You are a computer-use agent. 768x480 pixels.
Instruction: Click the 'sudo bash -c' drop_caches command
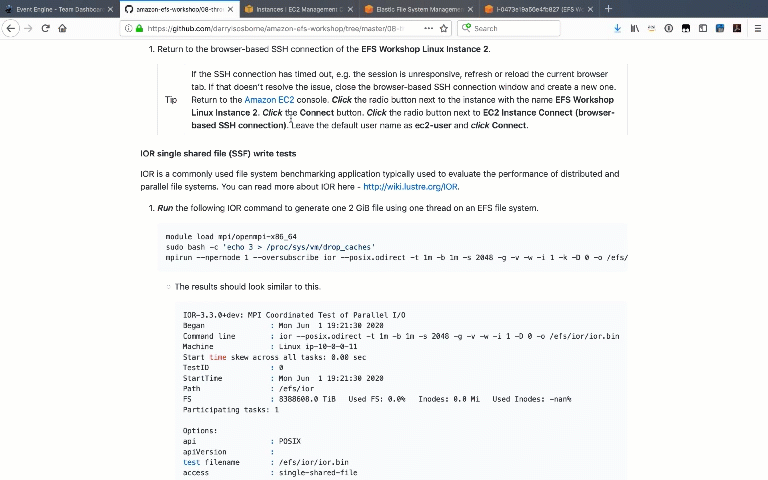270,247
